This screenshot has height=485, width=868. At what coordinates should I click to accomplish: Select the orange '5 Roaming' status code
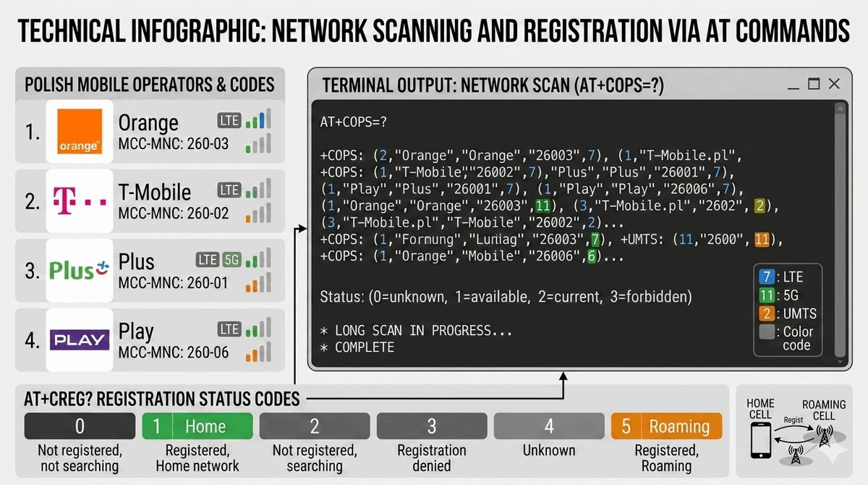pyautogui.click(x=666, y=426)
